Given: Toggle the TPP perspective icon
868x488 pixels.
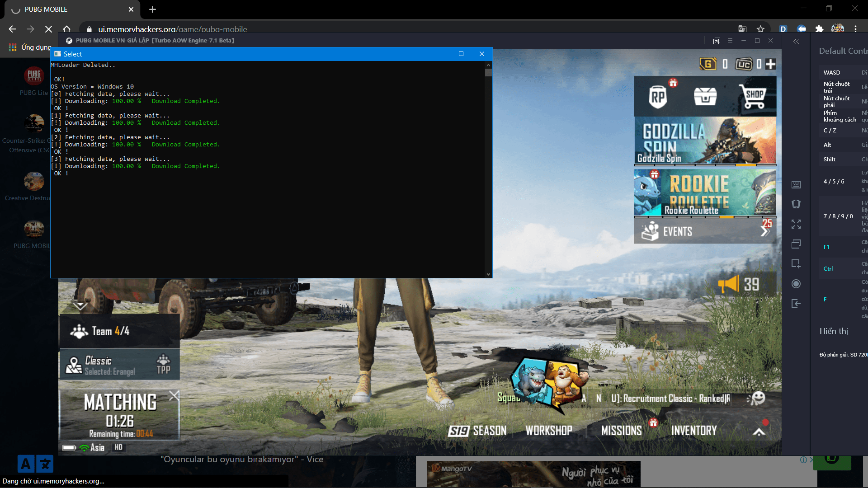Looking at the screenshot, I should (164, 364).
